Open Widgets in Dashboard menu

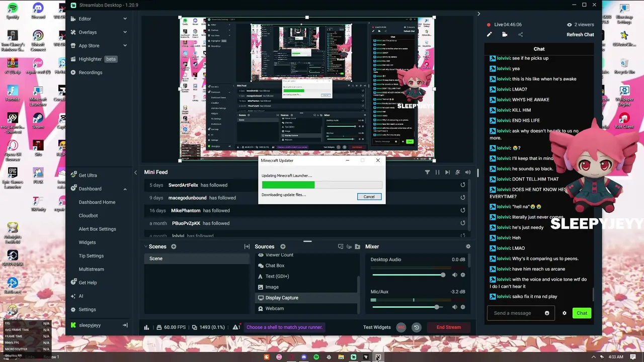point(87,242)
